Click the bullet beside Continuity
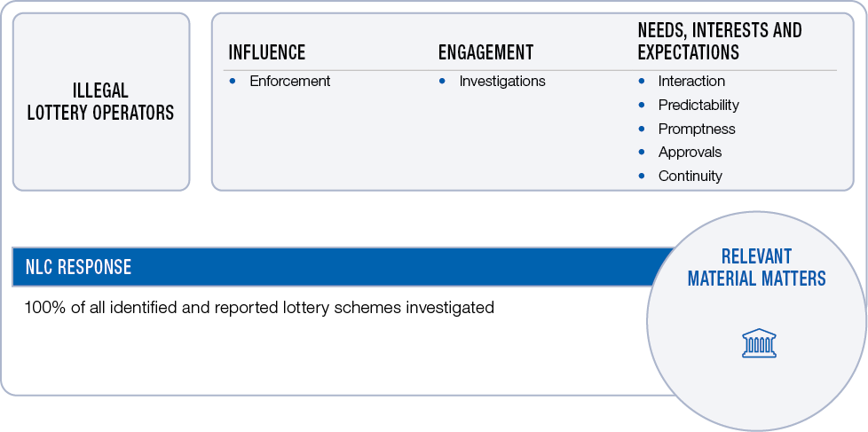The height and width of the screenshot is (432, 868). pyautogui.click(x=641, y=176)
